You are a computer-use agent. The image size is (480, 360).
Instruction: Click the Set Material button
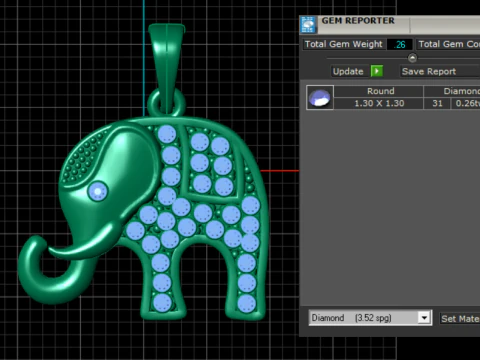(x=460, y=319)
